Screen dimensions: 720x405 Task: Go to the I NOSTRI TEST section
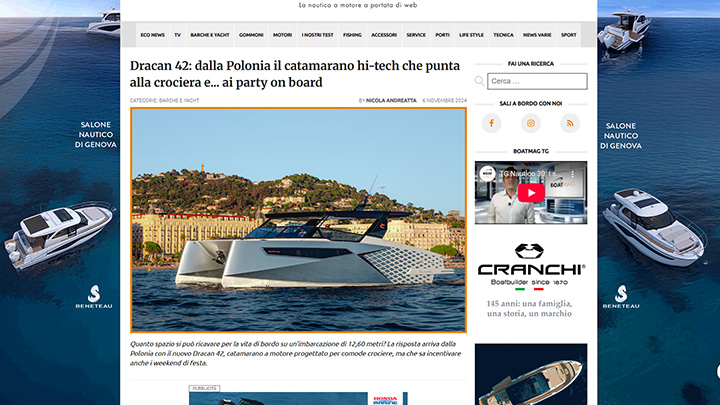pos(317,35)
